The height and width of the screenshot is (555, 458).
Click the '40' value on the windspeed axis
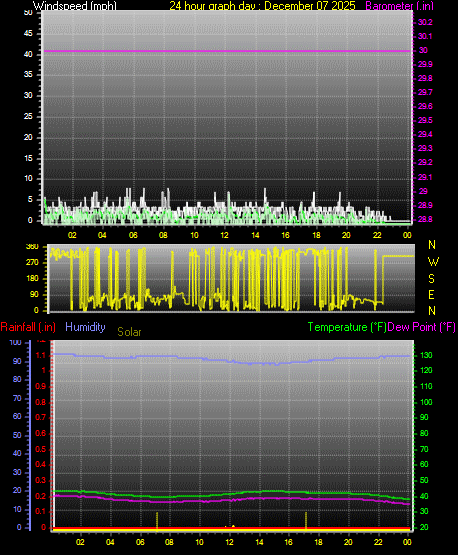tap(28, 54)
